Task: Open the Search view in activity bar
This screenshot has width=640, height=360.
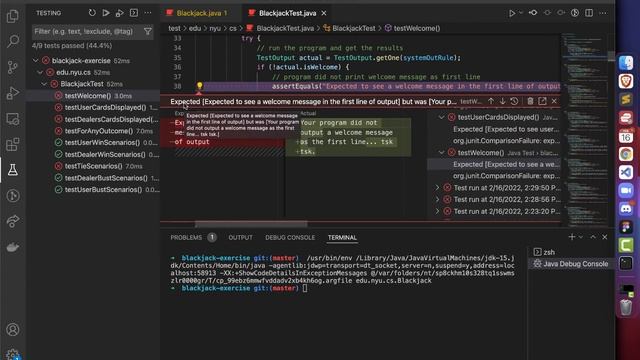Action: tap(13, 41)
